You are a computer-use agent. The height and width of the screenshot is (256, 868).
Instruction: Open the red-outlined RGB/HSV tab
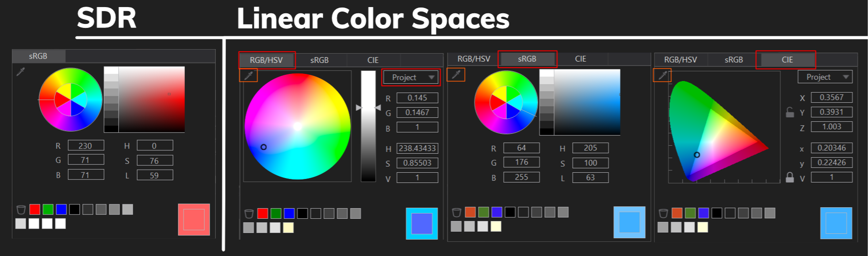tap(267, 60)
